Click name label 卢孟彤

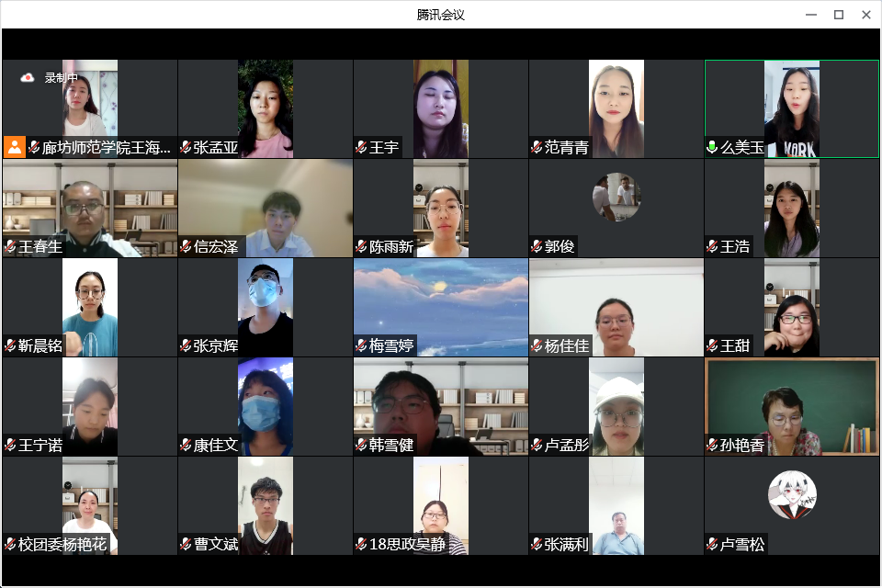(567, 445)
